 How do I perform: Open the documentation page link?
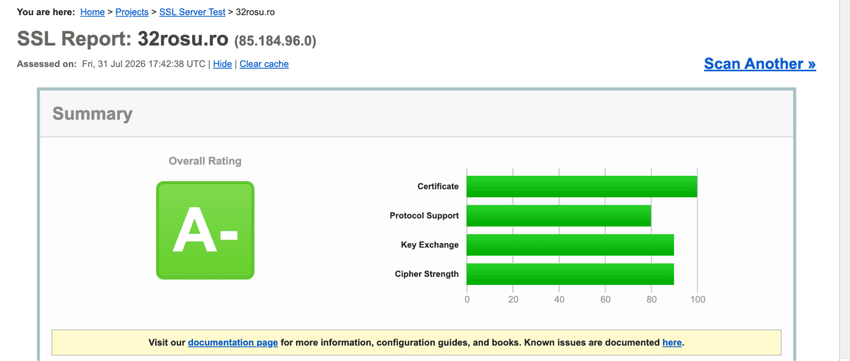point(233,343)
